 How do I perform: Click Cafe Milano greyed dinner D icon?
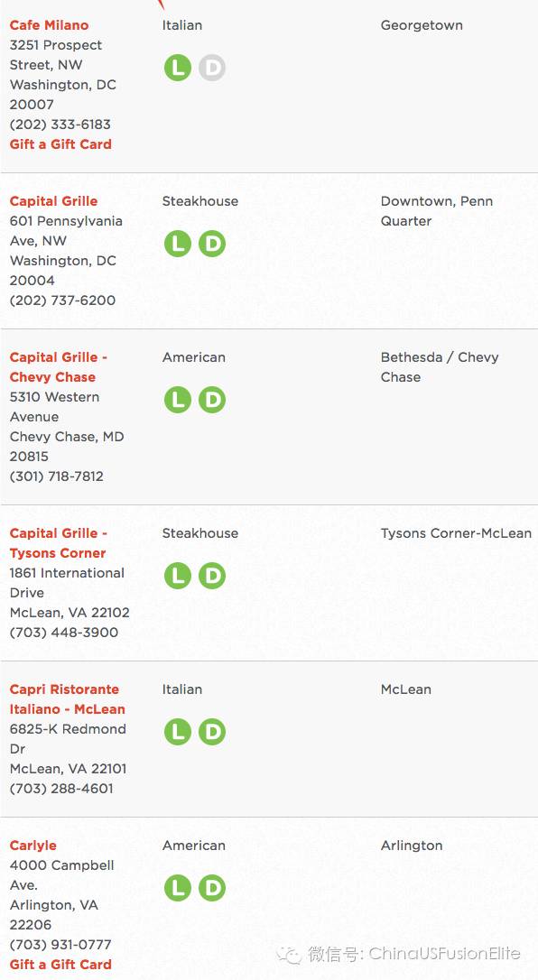(212, 68)
